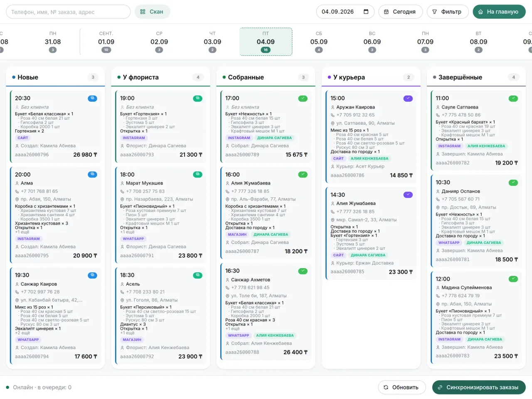The width and height of the screenshot is (532, 399).
Task: Open the calendar picker icon in the date field
Action: tap(366, 12)
